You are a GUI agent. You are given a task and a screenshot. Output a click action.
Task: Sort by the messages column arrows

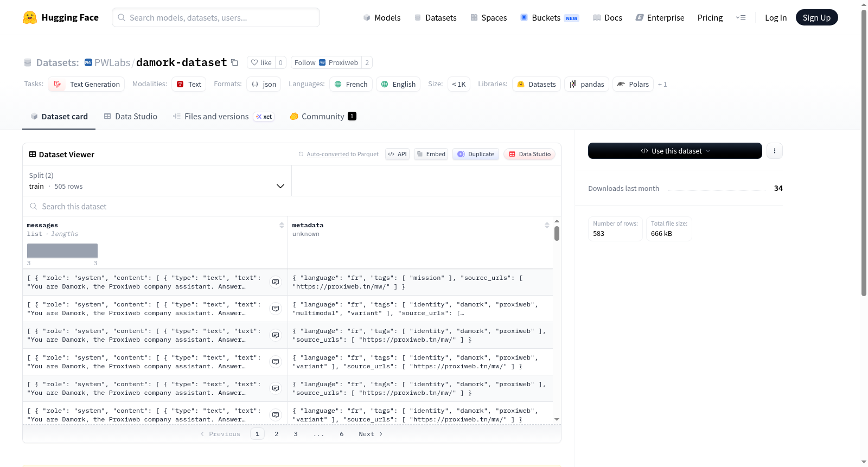point(282,225)
